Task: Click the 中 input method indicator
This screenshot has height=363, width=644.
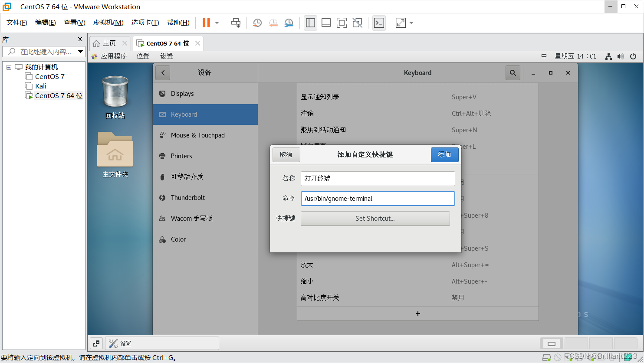Action: click(x=544, y=56)
